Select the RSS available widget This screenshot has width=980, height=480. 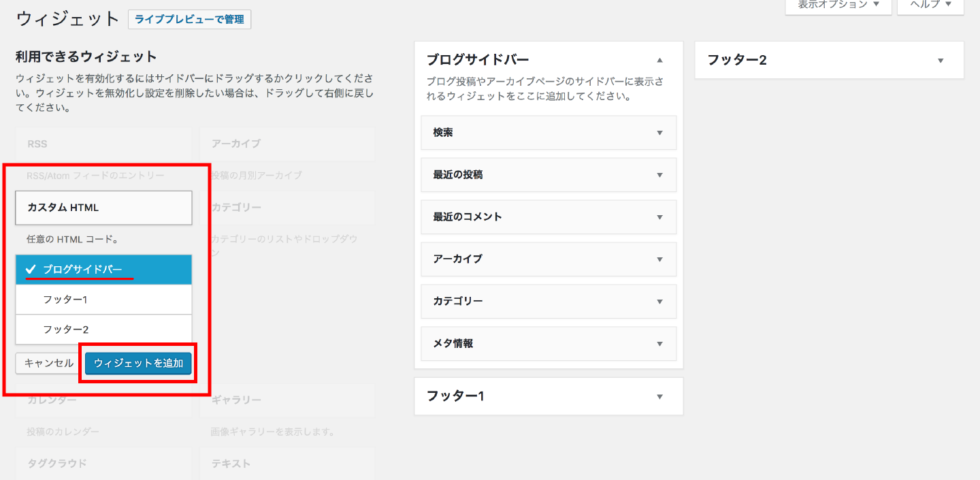[x=103, y=144]
